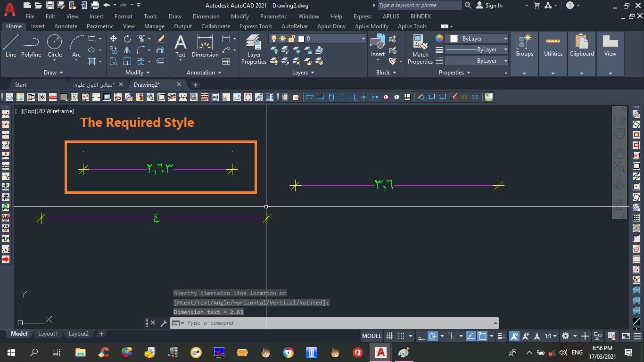Screen dimensions: 644x362
Task: Click the Trim scissors icon
Action: click(x=141, y=39)
